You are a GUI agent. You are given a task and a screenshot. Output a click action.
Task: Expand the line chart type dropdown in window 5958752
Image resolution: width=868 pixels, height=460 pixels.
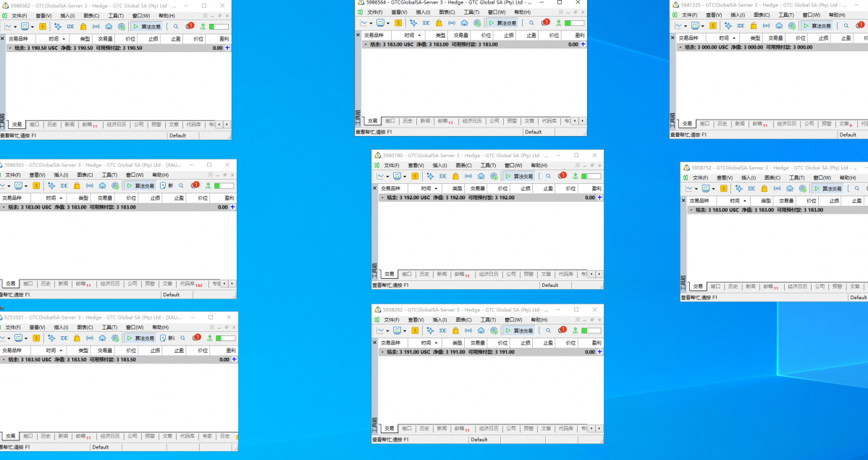point(696,189)
